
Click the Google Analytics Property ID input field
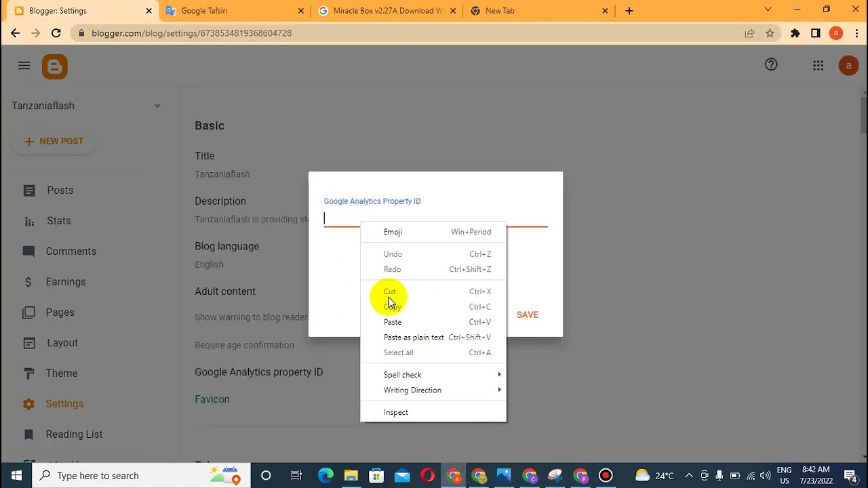[x=435, y=218]
